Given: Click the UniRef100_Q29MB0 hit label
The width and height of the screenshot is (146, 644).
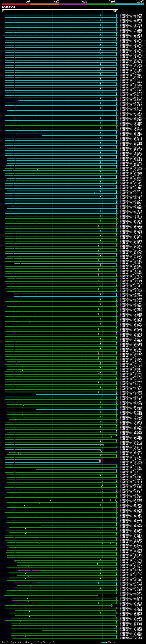Looking at the screenshot, I should pos(131,371).
